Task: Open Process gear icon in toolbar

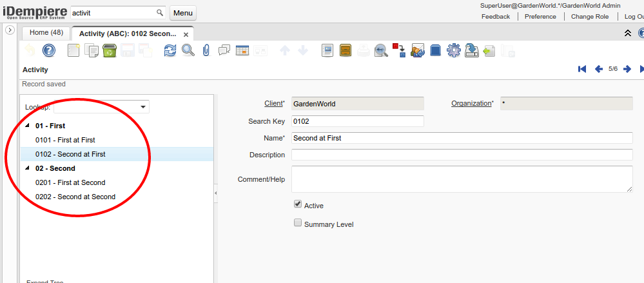Action: [453, 50]
